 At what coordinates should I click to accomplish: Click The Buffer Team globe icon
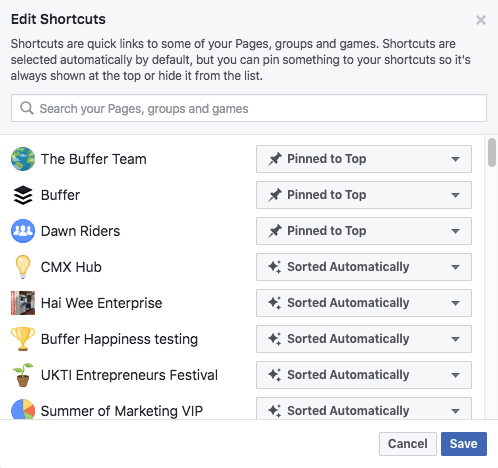[23, 159]
